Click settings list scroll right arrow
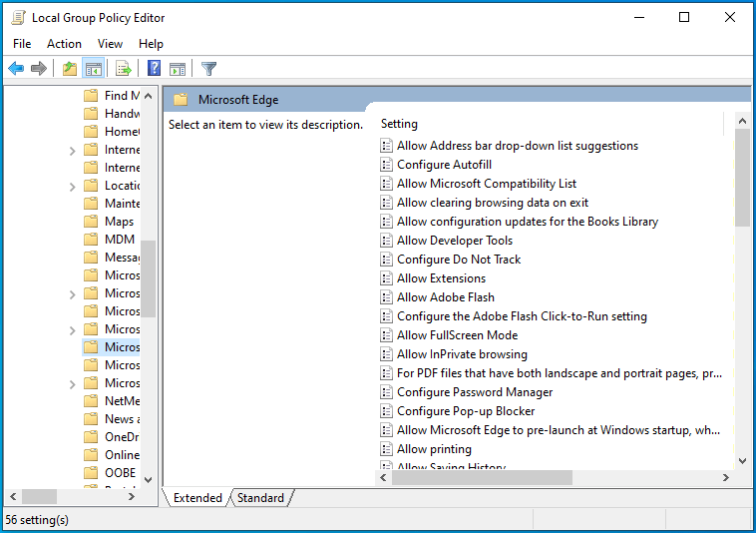The height and width of the screenshot is (533, 756). pos(726,477)
